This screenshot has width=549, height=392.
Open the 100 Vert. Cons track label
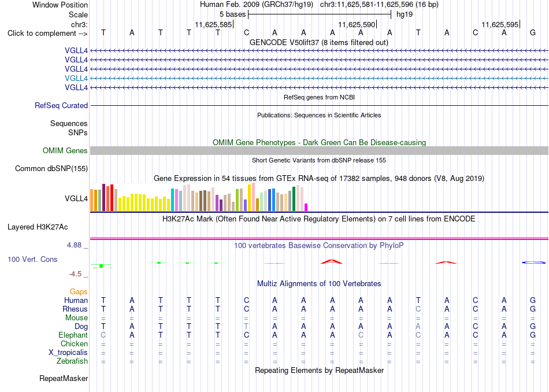pyautogui.click(x=32, y=259)
